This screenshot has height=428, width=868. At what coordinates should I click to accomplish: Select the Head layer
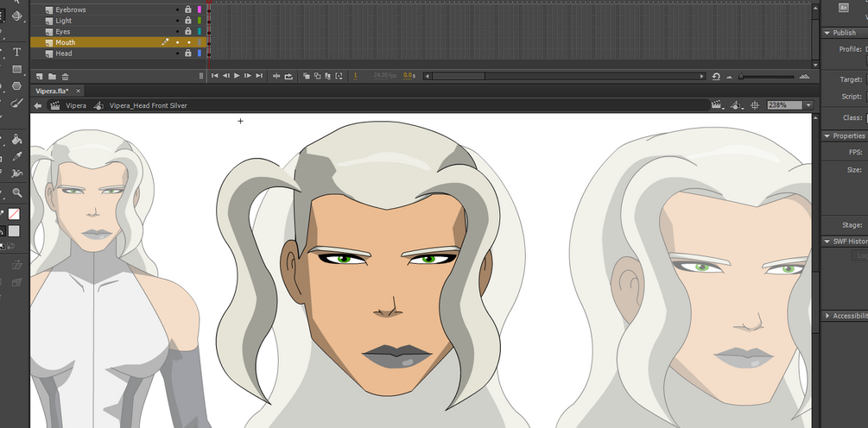pyautogui.click(x=64, y=53)
